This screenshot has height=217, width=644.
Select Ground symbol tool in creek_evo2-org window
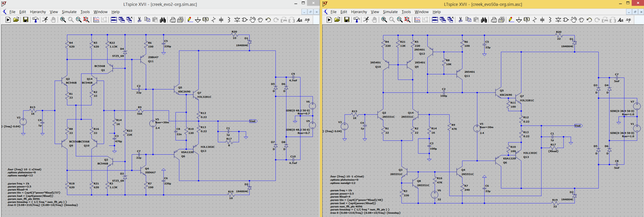point(198,20)
